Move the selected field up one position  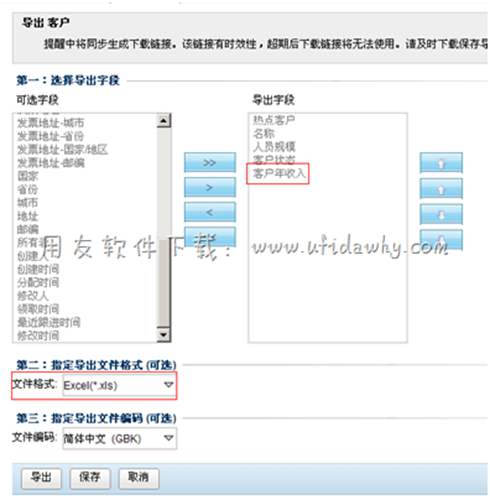(x=441, y=189)
